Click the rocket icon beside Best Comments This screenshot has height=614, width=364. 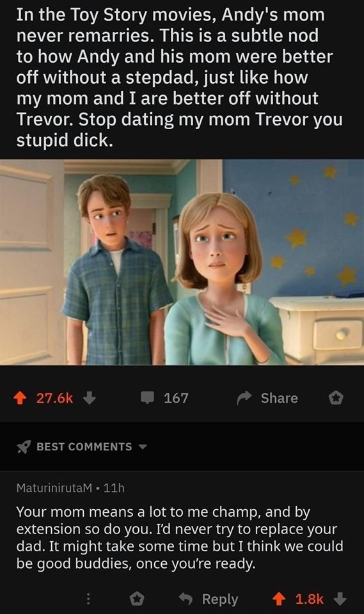tap(24, 447)
